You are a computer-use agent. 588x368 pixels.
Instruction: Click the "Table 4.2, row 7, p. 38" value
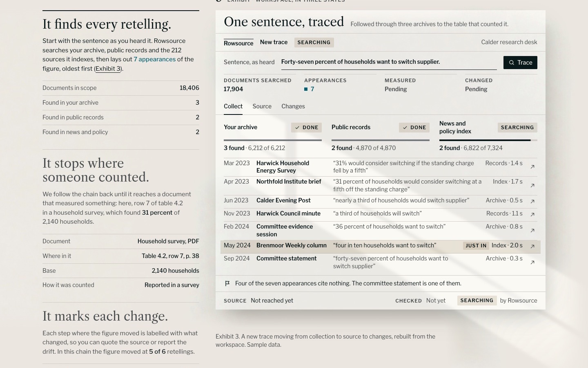(170, 256)
